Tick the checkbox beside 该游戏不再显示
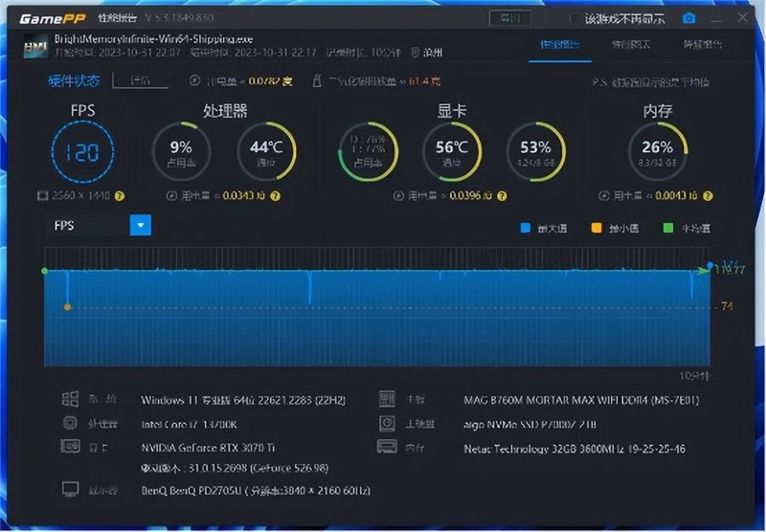Viewport: 766px width, 532px height. (575, 19)
